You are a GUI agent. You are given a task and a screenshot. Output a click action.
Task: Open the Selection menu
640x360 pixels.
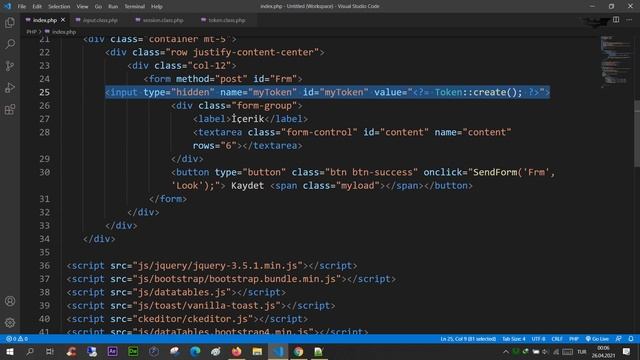[x=59, y=7]
